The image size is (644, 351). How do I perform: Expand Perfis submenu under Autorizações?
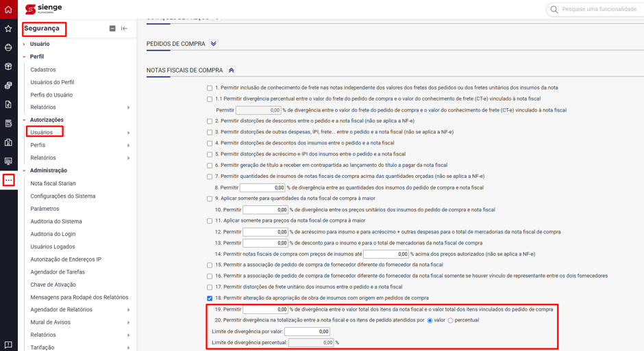click(129, 145)
